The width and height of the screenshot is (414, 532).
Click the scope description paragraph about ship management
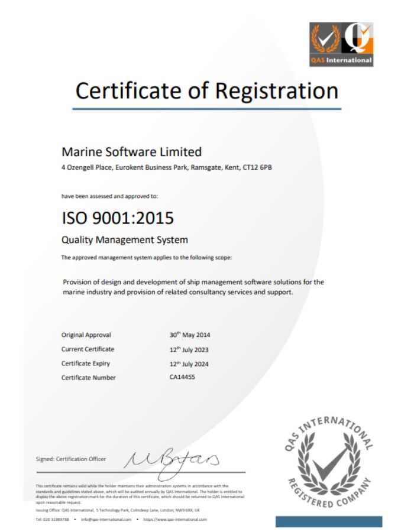(x=193, y=287)
